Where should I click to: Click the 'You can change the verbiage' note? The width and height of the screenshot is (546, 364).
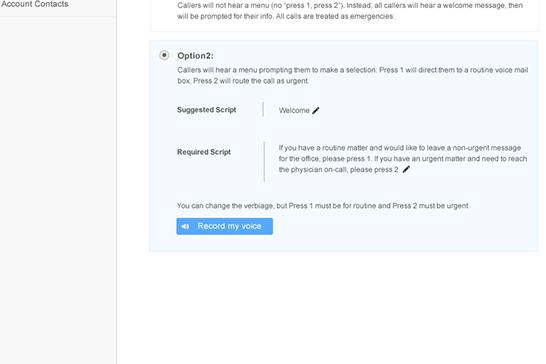322,206
